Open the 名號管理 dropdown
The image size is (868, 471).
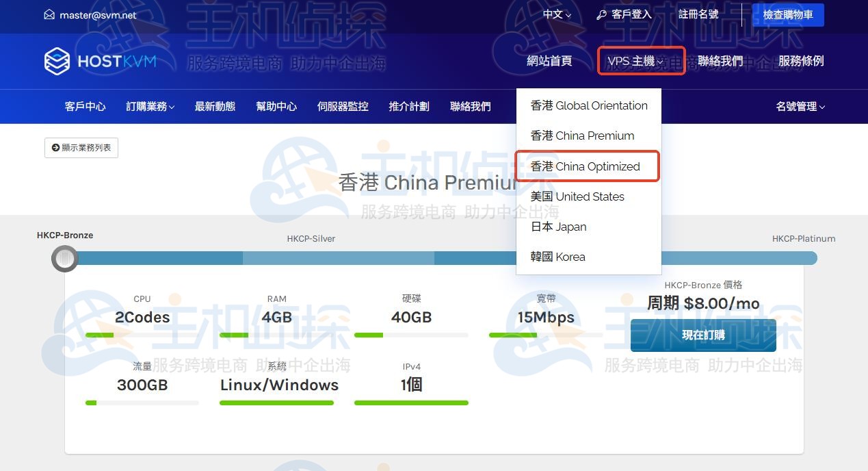tap(800, 106)
